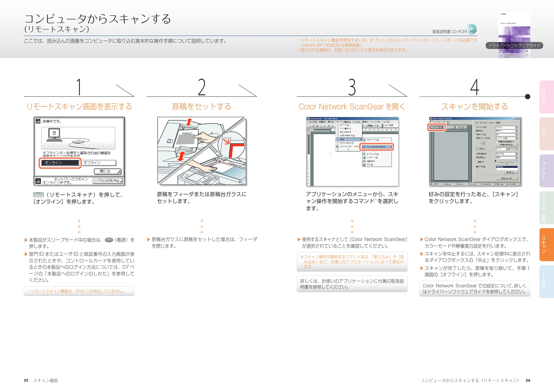554x392 pixels.
Task: Open the ヘルプ menu in Word
Action: point(386,122)
